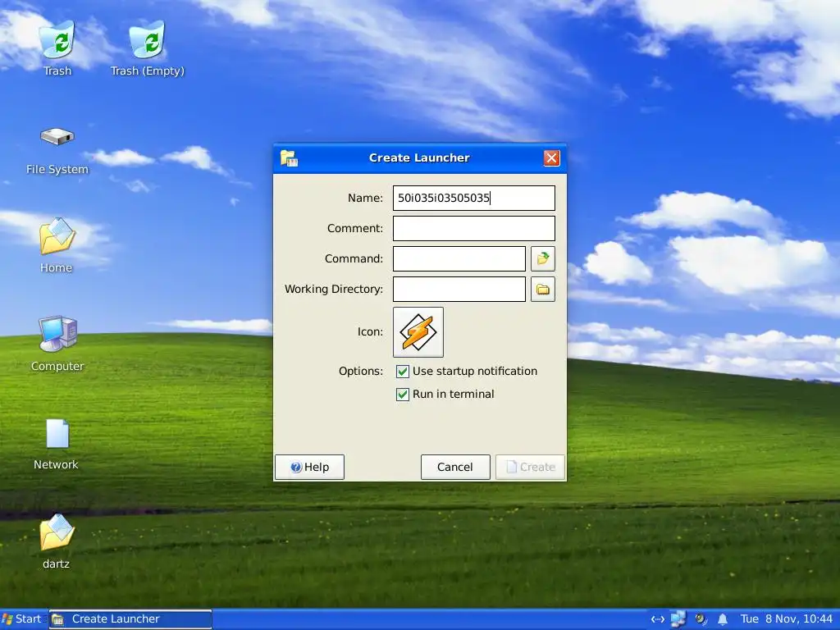Click into the Command input field
The height and width of the screenshot is (630, 840).
point(459,259)
